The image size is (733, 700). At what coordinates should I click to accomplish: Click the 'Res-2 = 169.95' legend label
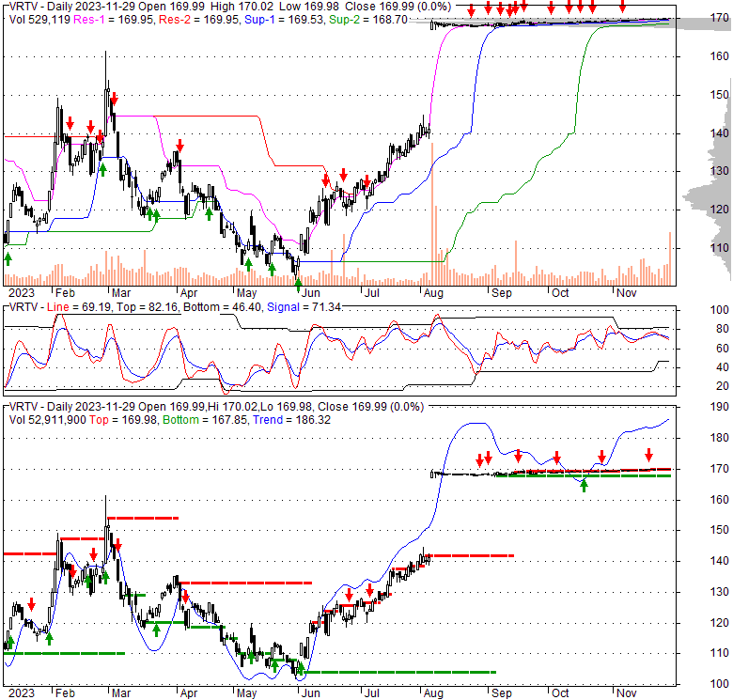coord(199,20)
